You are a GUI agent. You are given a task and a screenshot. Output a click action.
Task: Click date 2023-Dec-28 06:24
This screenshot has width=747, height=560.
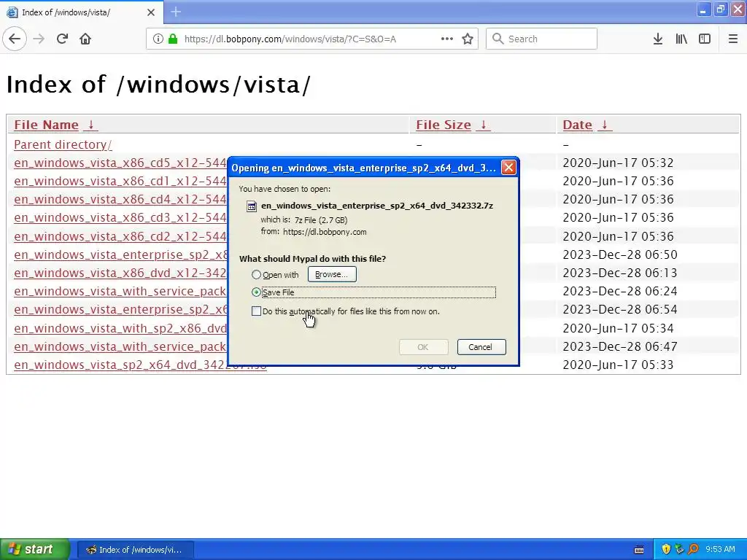coord(620,291)
